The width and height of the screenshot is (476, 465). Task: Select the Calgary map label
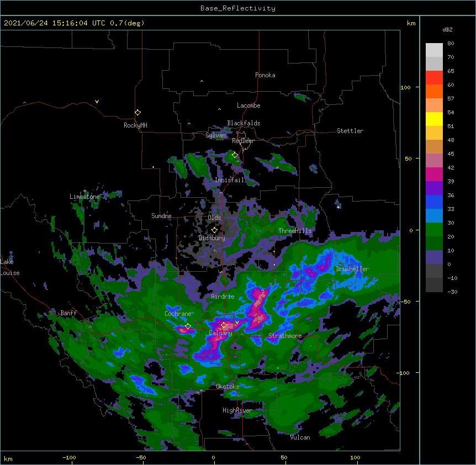(220, 333)
